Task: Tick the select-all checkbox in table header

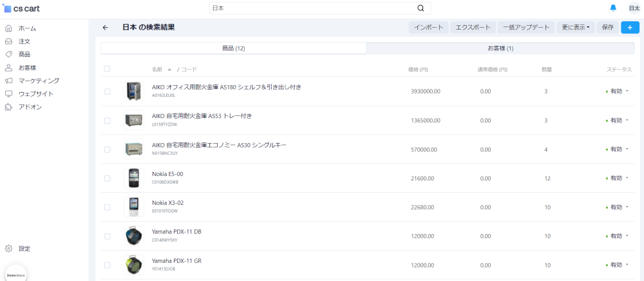Action: (107, 69)
